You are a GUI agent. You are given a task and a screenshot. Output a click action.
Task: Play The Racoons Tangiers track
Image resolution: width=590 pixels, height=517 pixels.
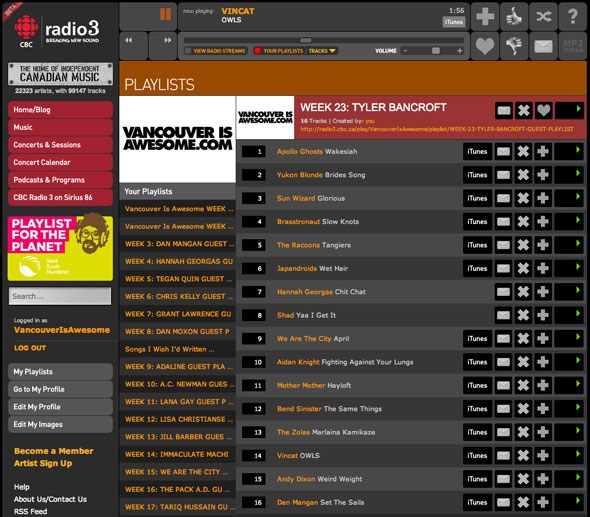tap(569, 245)
